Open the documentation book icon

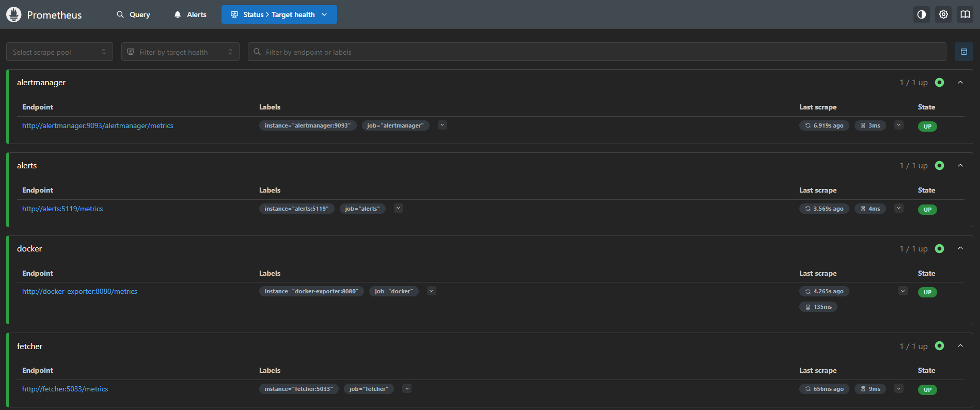pos(965,14)
